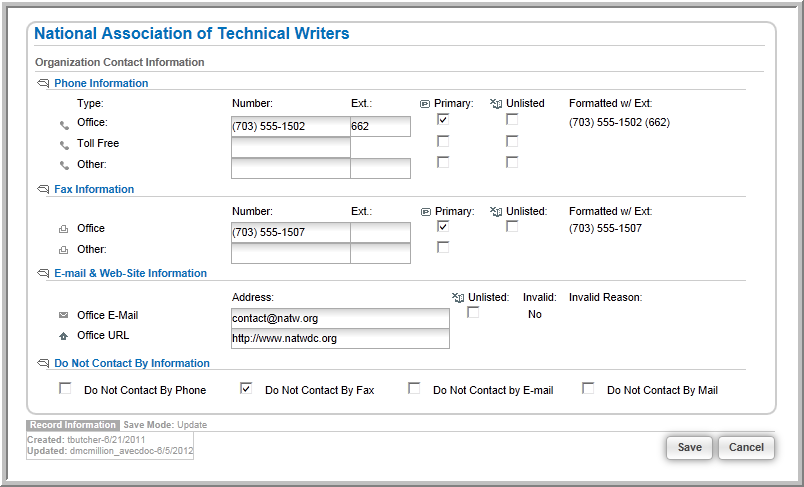804x487 pixels.
Task: Click the fax machine icon beside Office fax
Action: pyautogui.click(x=64, y=229)
